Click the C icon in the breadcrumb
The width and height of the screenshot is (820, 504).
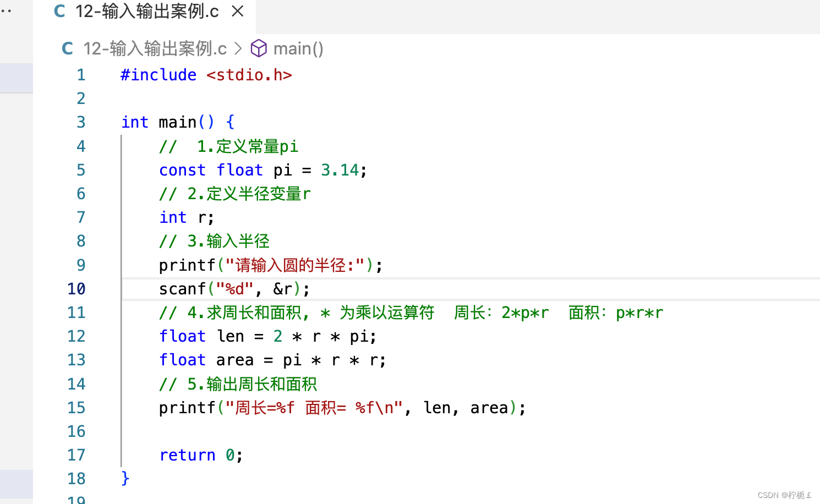pyautogui.click(x=67, y=48)
